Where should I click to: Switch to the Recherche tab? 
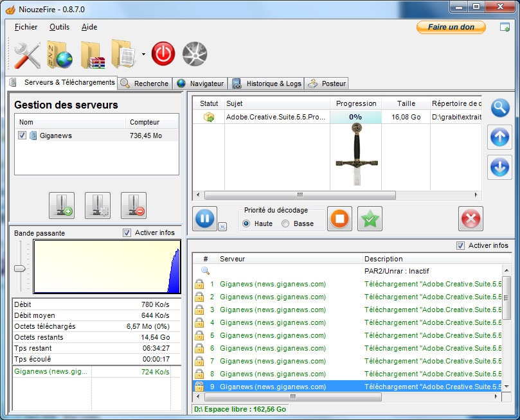(145, 83)
